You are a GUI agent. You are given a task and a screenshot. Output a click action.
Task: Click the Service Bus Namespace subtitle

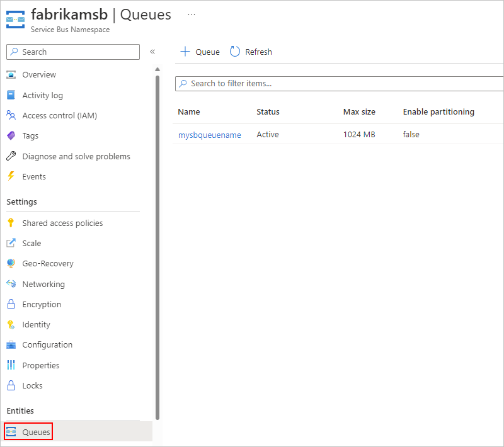tap(70, 30)
